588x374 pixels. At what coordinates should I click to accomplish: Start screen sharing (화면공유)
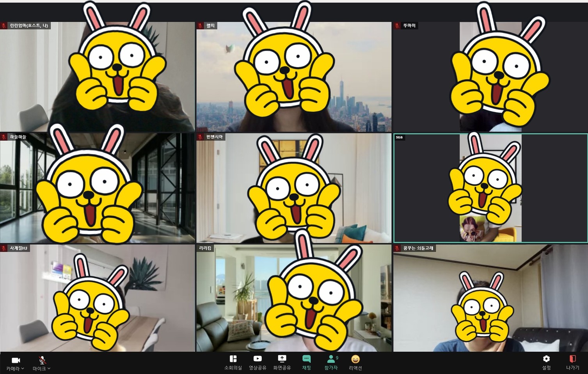coord(282,362)
